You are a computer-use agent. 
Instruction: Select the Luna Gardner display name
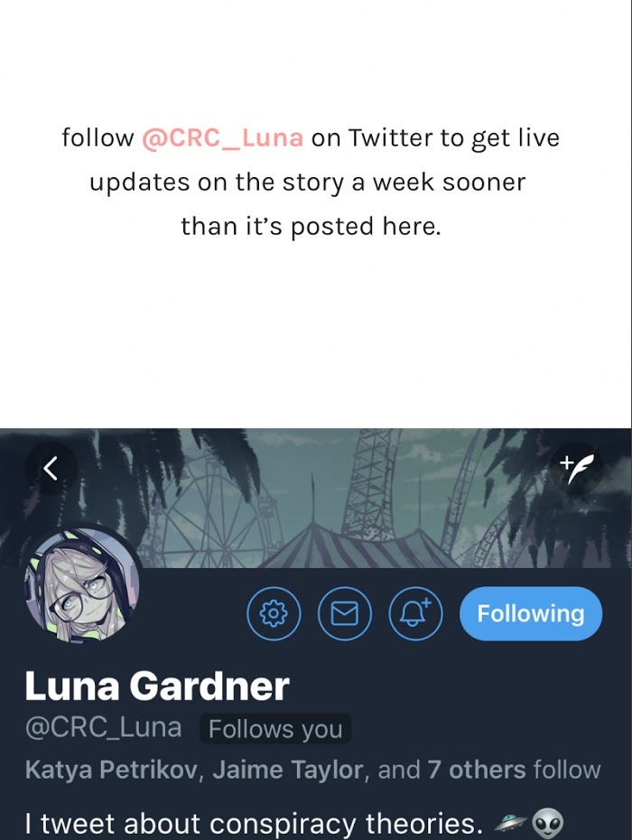pos(157,686)
